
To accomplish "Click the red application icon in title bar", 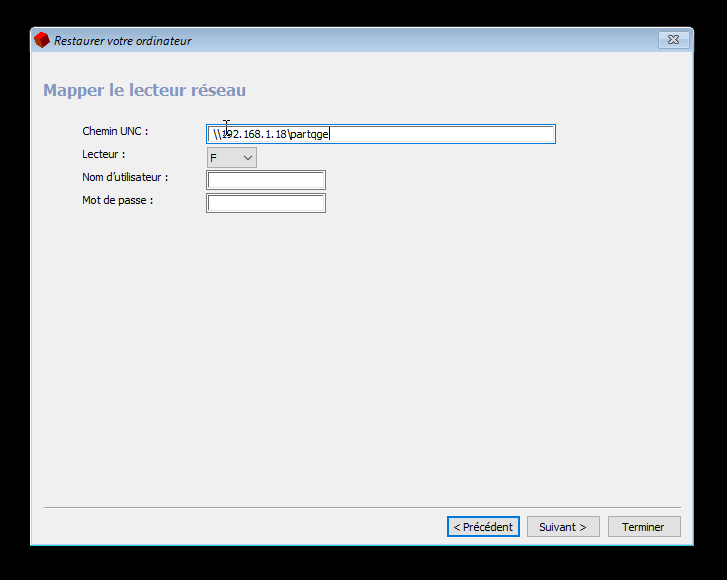I will [42, 40].
